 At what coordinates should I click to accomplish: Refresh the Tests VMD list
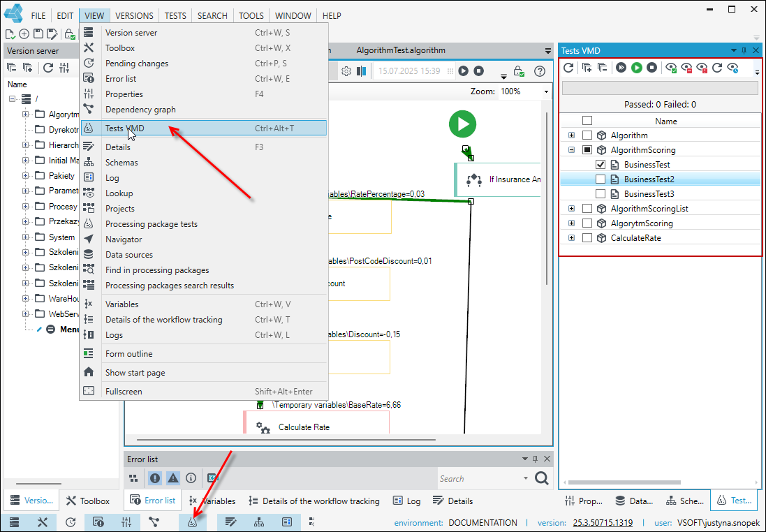(x=568, y=68)
